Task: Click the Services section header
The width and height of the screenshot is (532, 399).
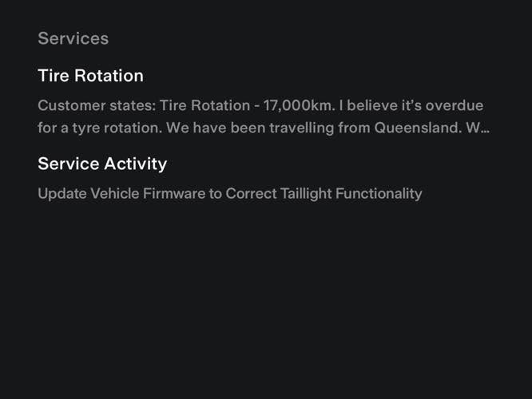Action: point(73,38)
